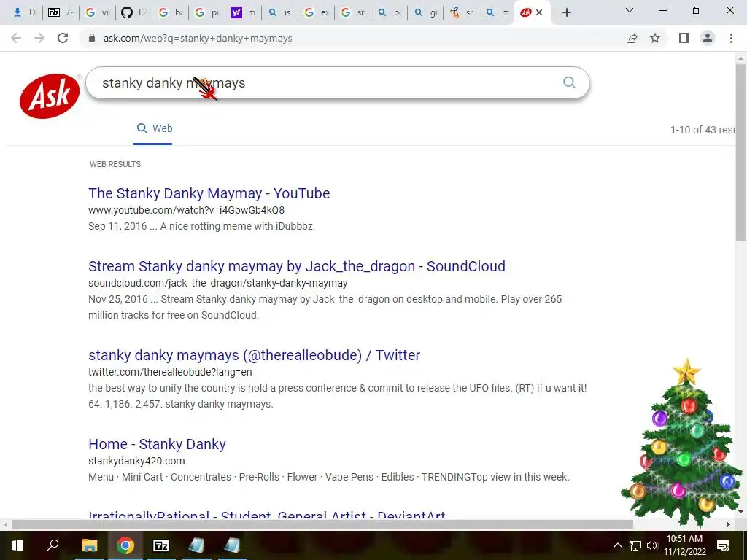Click the right arrow of horizontal scrollbar

[x=729, y=524]
